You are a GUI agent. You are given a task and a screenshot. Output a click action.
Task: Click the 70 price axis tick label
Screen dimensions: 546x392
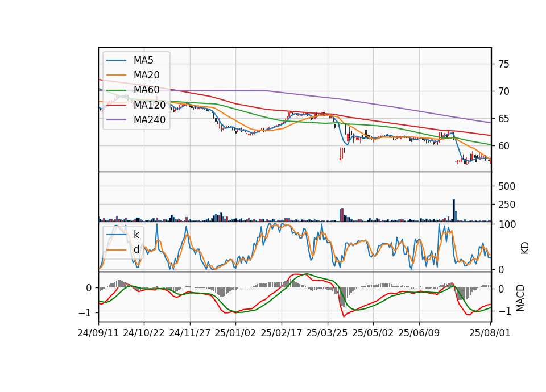pyautogui.click(x=504, y=91)
